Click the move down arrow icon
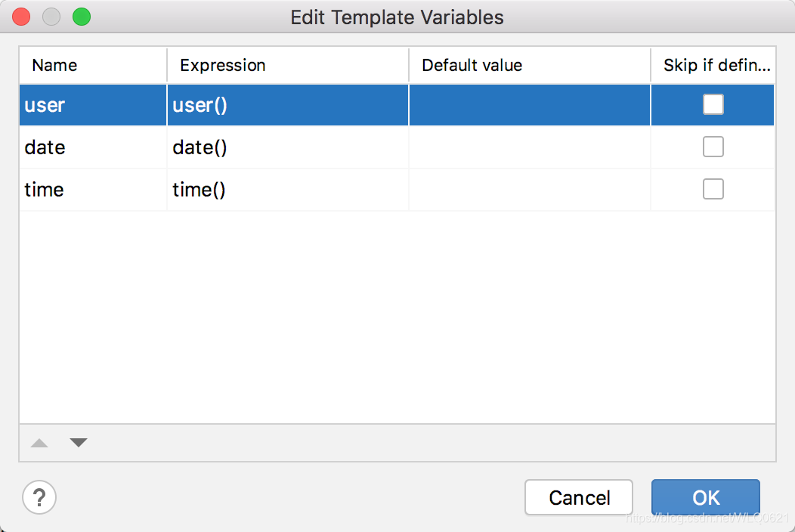The width and height of the screenshot is (795, 532). pos(79,443)
